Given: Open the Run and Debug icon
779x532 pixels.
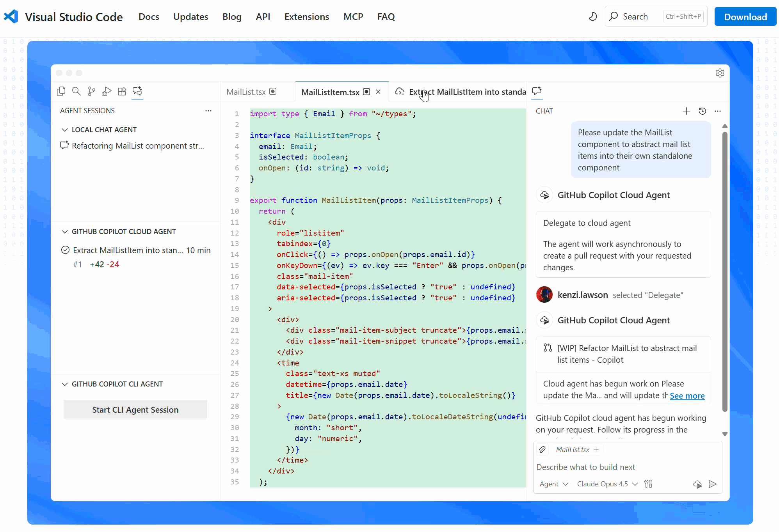Looking at the screenshot, I should pyautogui.click(x=107, y=91).
